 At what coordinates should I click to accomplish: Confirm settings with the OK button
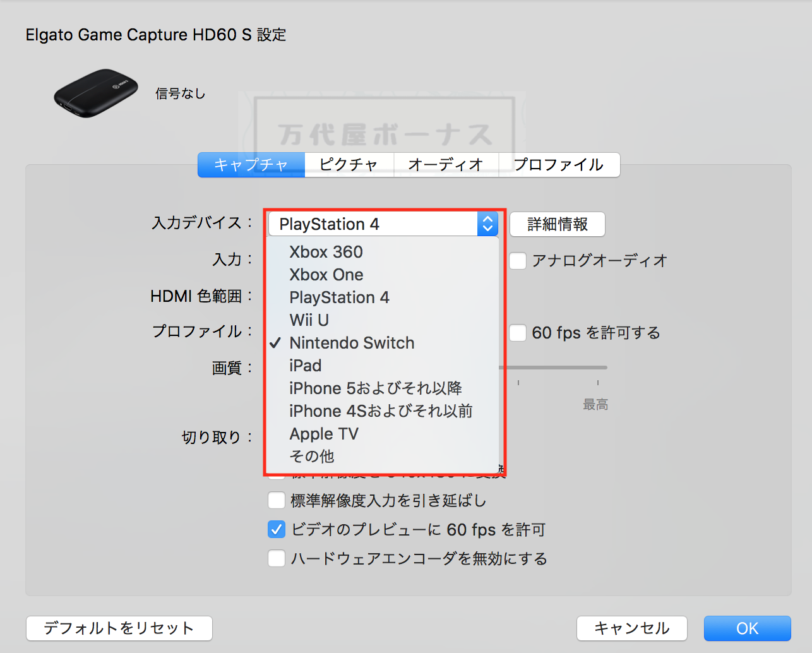(x=748, y=628)
